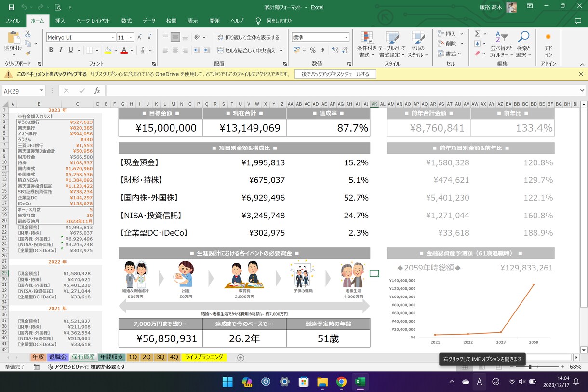Open 検索と選択 magnifier tool
Screen dimensions: 588x392
coord(523,44)
